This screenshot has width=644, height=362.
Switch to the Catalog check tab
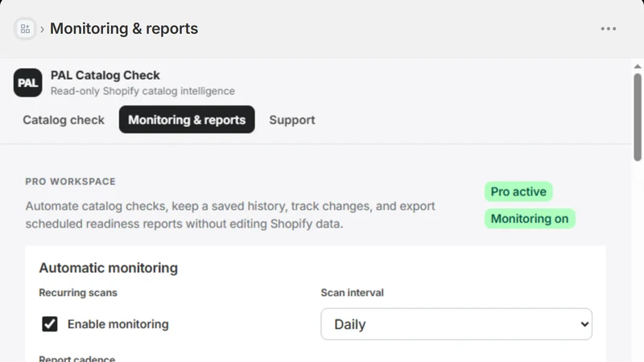pyautogui.click(x=64, y=120)
